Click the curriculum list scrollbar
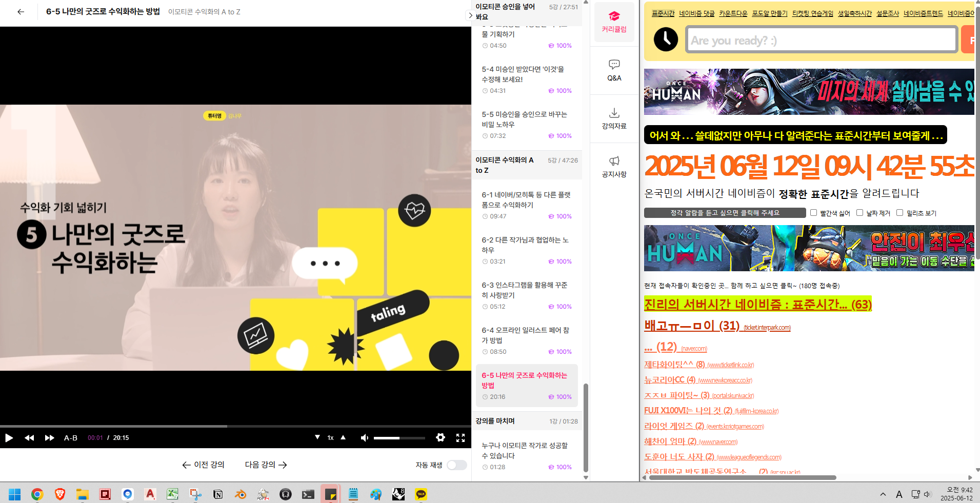980x503 pixels. coord(586,427)
